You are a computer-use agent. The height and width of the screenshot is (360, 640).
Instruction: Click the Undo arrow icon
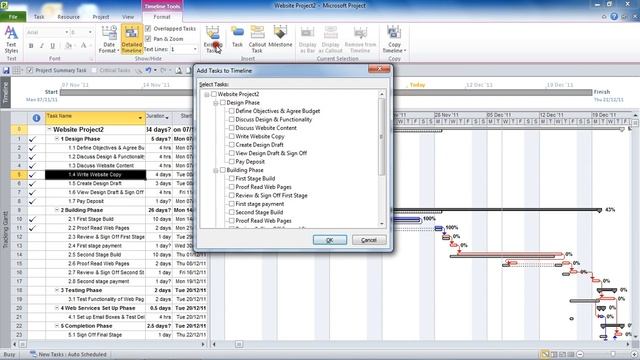pyautogui.click(x=148, y=70)
